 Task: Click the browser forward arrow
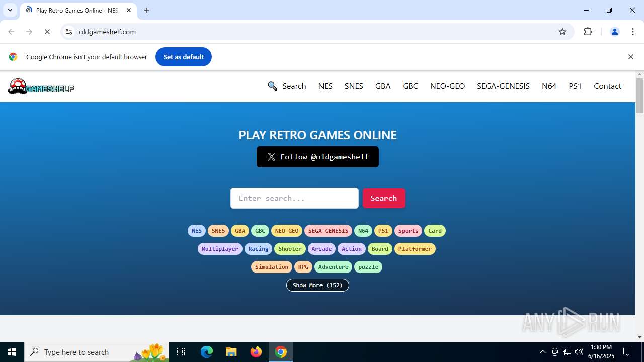tap(29, 32)
